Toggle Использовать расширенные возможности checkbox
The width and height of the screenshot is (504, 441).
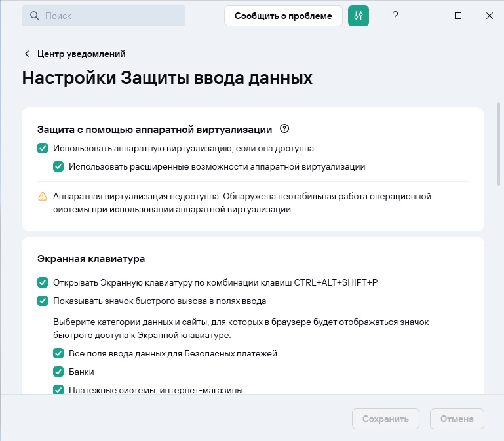click(58, 166)
